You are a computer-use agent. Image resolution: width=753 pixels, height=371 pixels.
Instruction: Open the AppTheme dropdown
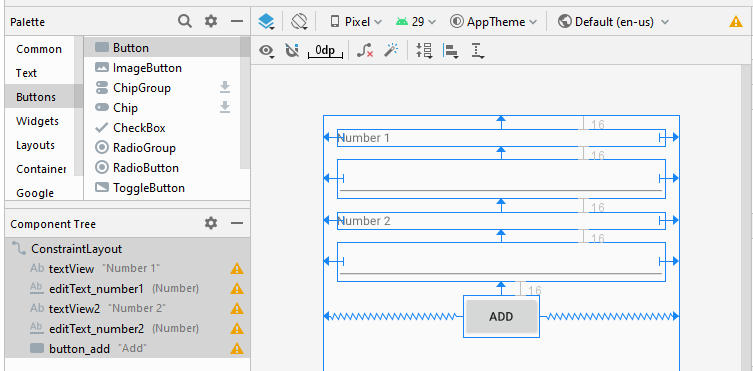tap(494, 22)
